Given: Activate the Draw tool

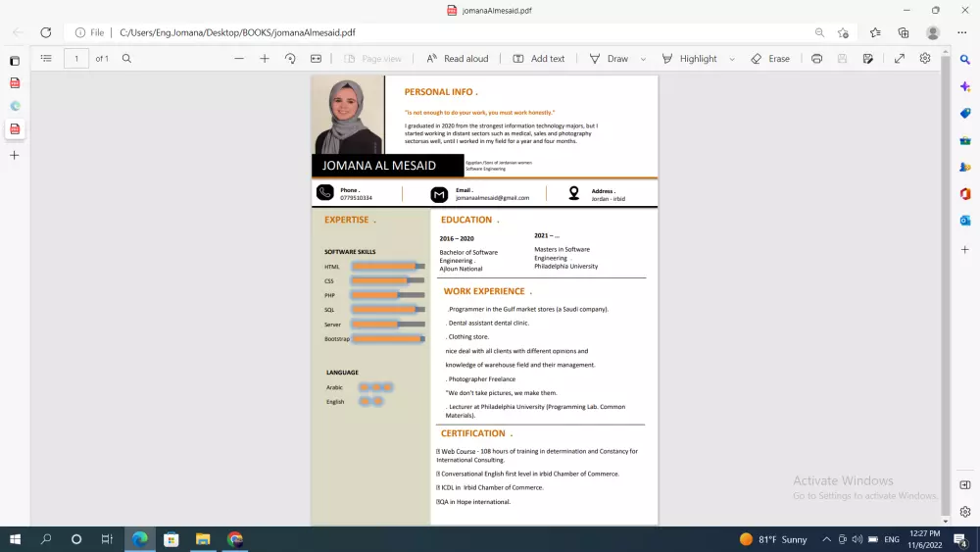Looking at the screenshot, I should tap(610, 58).
